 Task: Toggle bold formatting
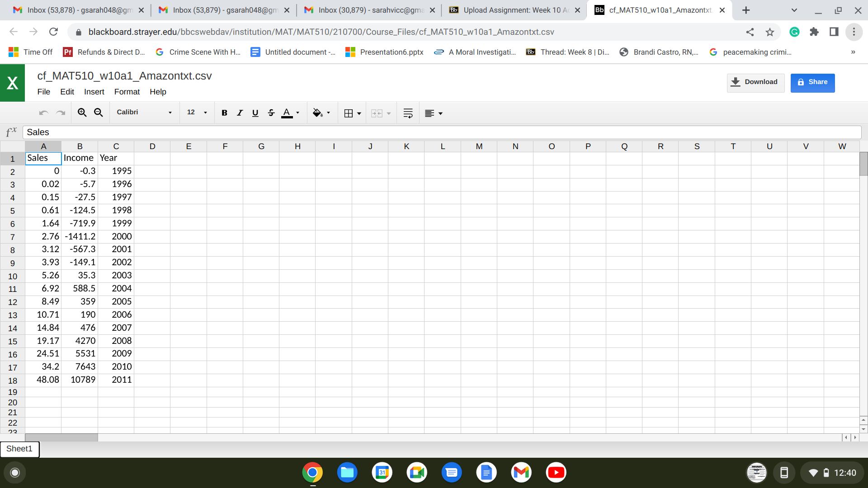pyautogui.click(x=224, y=113)
